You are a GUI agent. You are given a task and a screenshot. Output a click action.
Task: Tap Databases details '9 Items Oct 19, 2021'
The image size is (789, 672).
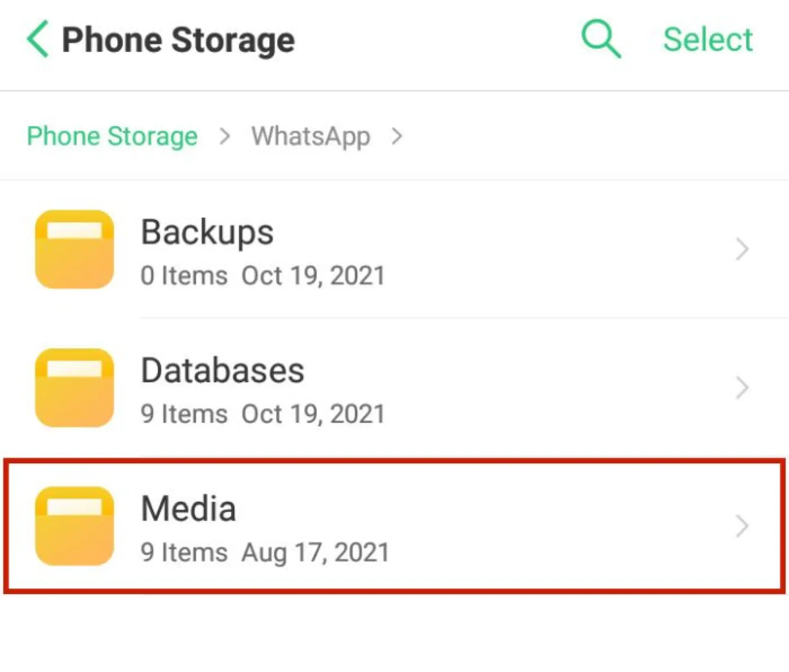[x=263, y=413]
